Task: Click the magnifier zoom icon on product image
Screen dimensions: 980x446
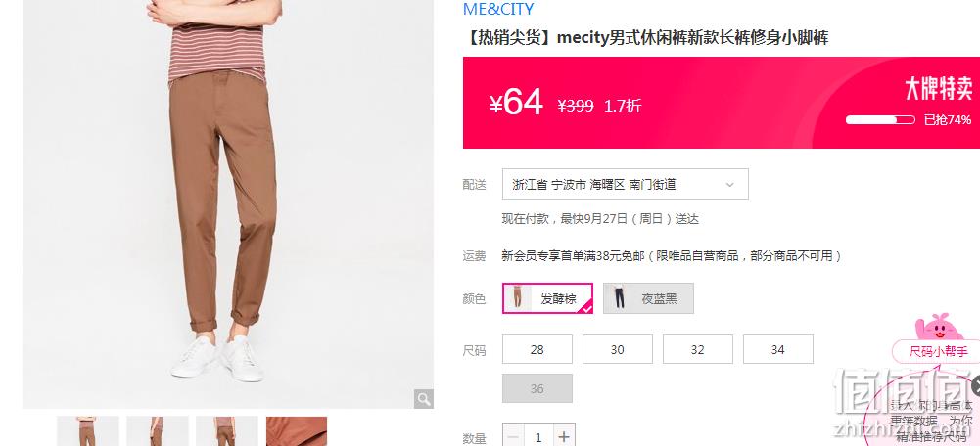Action: coord(423,399)
